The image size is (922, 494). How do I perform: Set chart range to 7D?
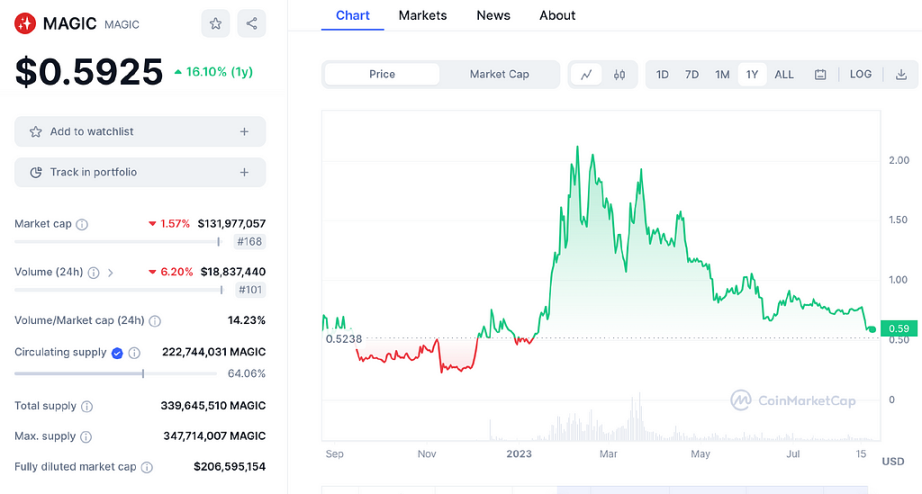point(692,75)
